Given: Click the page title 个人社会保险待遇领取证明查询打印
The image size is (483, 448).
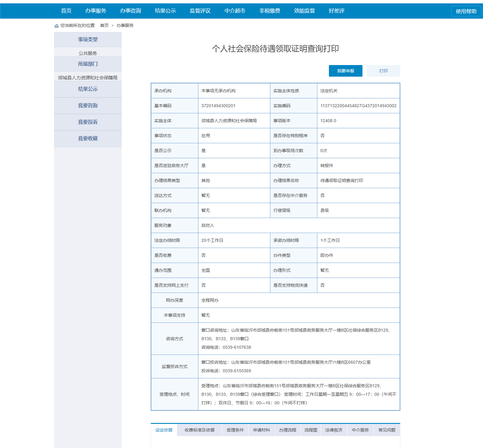Looking at the screenshot, I should (x=276, y=49).
